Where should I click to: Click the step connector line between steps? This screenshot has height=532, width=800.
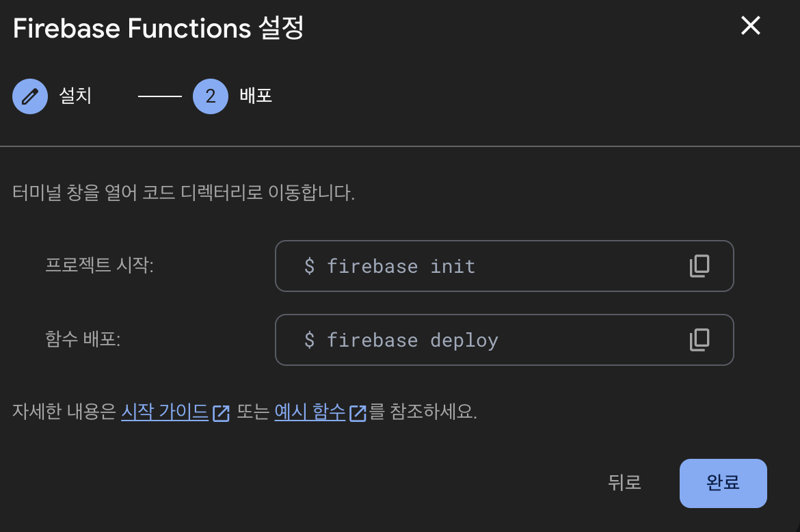[x=159, y=96]
